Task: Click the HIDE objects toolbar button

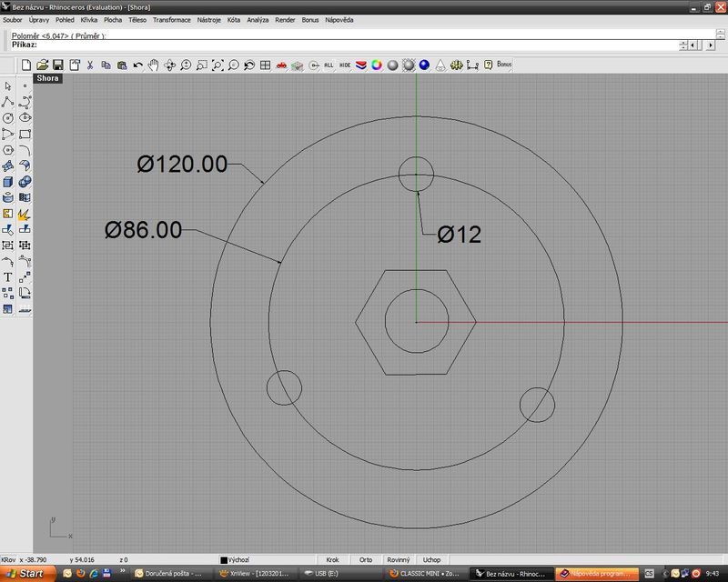Action: pyautogui.click(x=345, y=65)
